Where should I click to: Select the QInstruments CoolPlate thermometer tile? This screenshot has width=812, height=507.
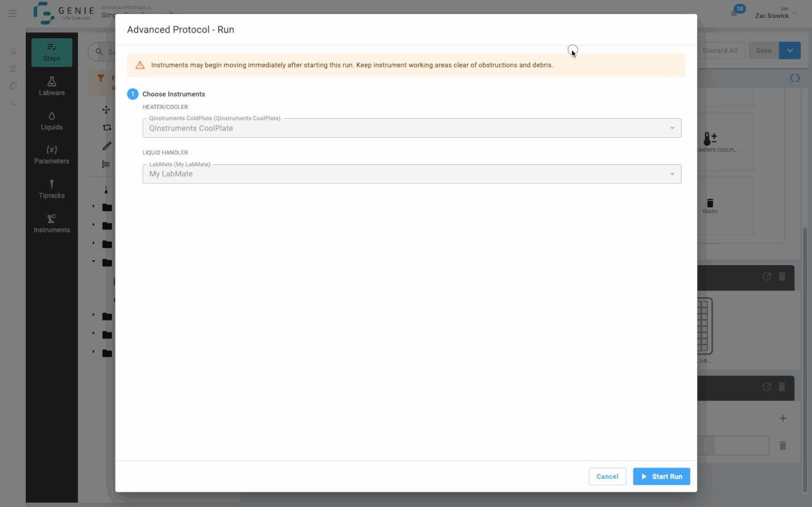[x=725, y=142]
